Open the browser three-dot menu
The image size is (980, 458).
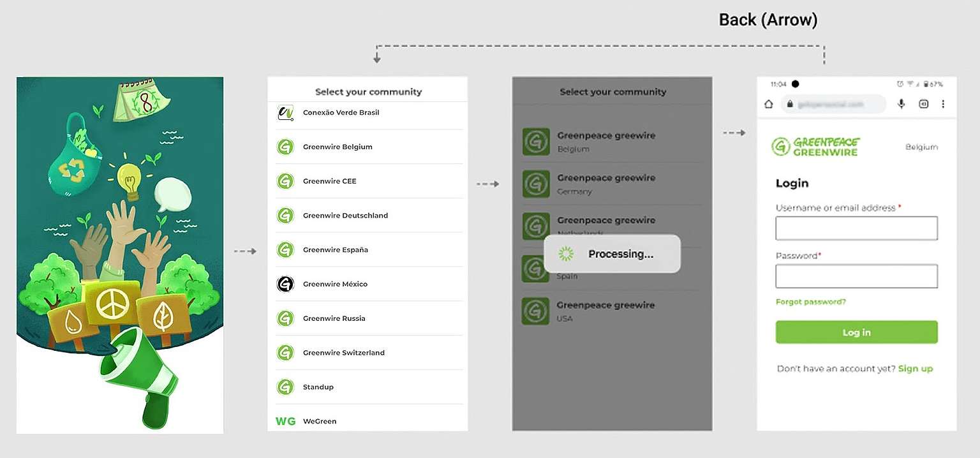click(x=943, y=104)
